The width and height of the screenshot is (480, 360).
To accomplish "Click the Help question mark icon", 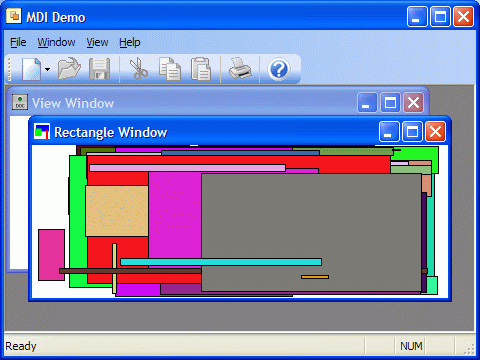I will (x=279, y=69).
